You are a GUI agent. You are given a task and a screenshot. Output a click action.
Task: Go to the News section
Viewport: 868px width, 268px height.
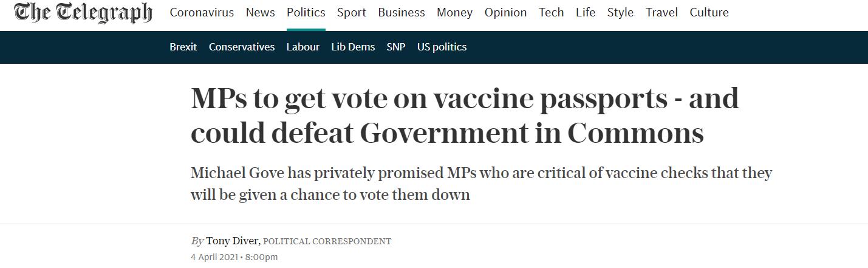tap(260, 13)
